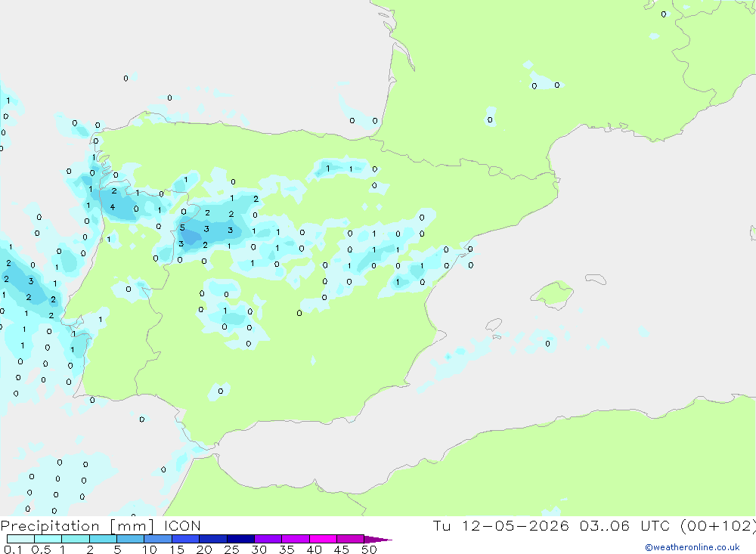Click the 'ICON' model name label

(182, 525)
